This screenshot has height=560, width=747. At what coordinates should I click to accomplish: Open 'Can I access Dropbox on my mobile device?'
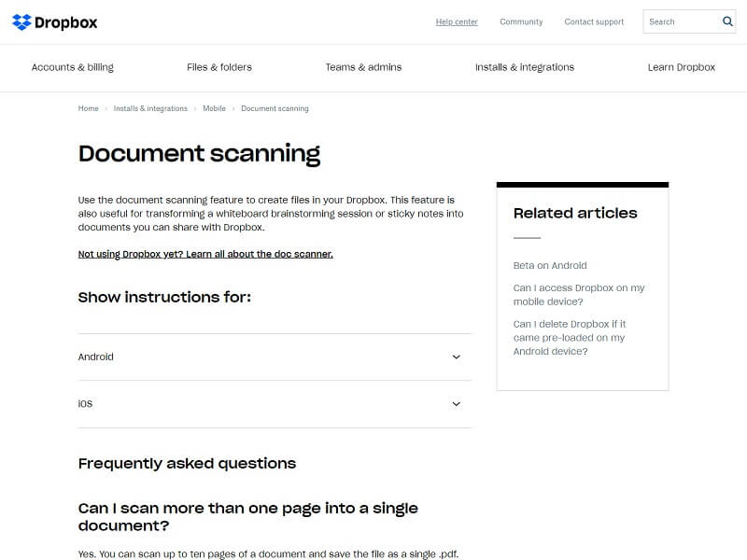(x=578, y=295)
